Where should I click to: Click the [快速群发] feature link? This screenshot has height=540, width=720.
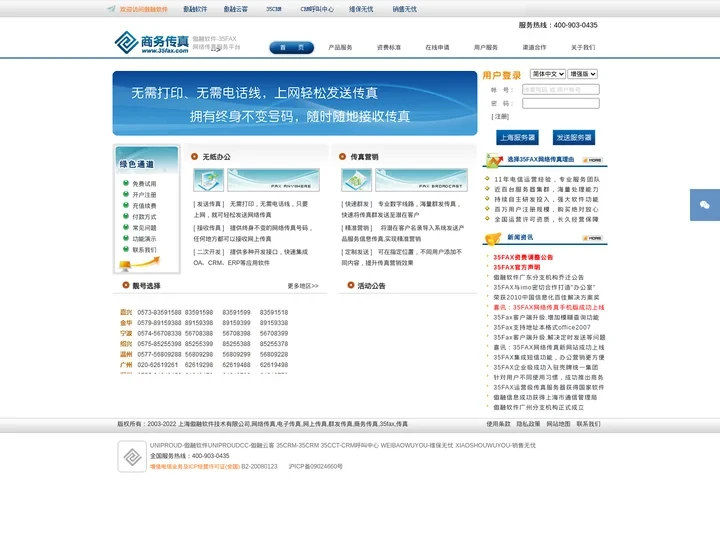[357, 204]
